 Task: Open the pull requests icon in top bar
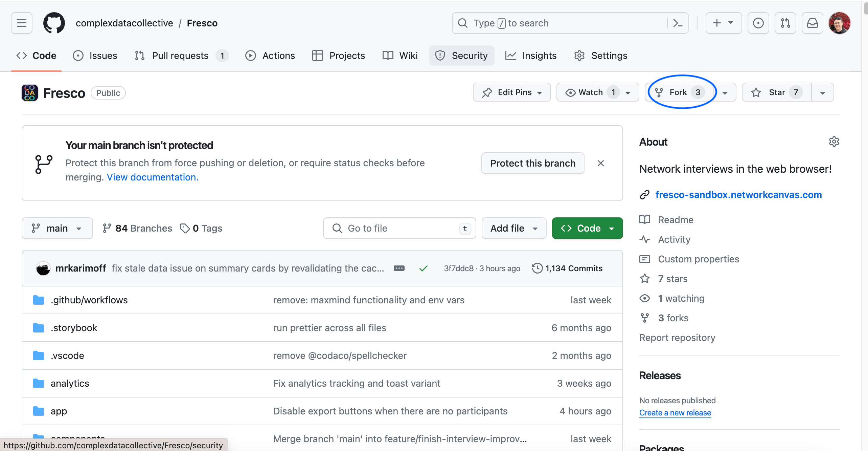(x=785, y=23)
